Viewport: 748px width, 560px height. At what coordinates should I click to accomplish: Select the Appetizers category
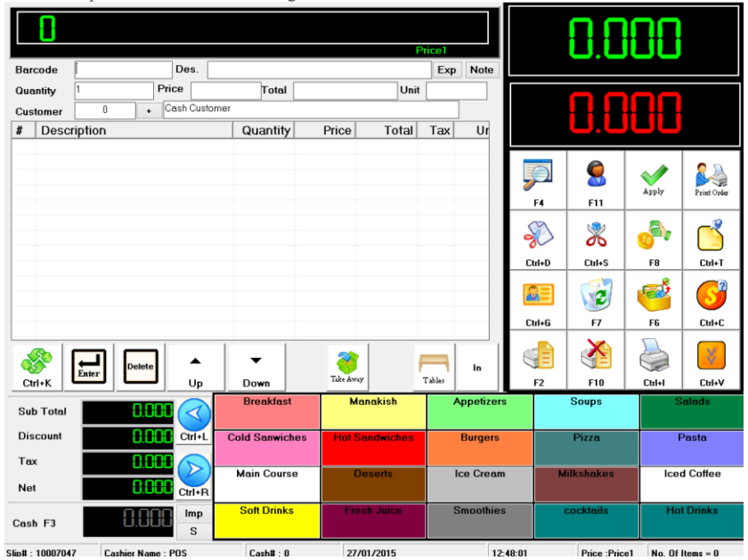pos(480,411)
